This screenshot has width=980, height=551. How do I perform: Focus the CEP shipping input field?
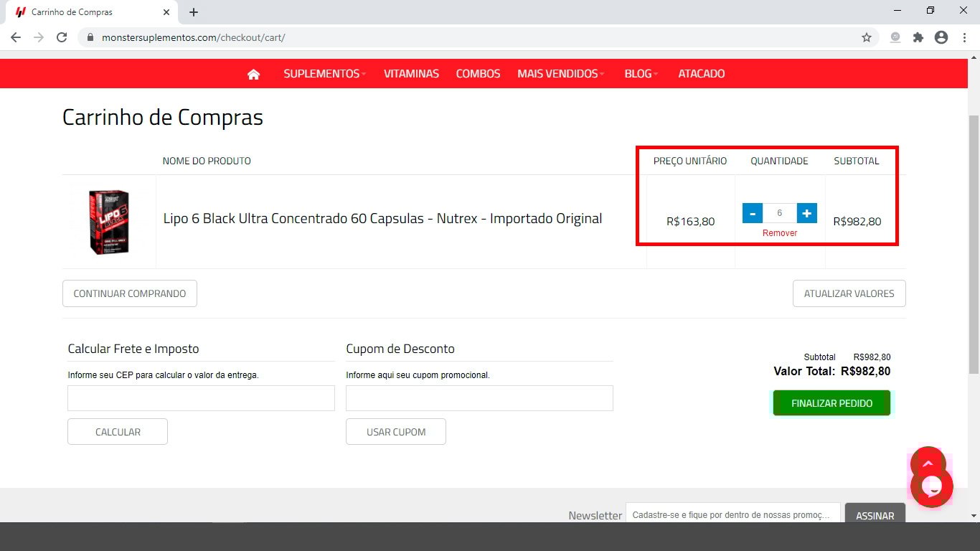pyautogui.click(x=201, y=398)
